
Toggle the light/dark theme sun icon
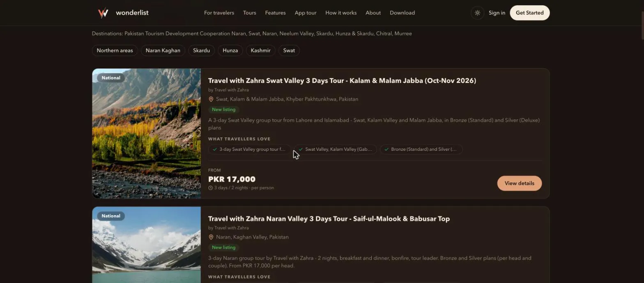(x=477, y=13)
